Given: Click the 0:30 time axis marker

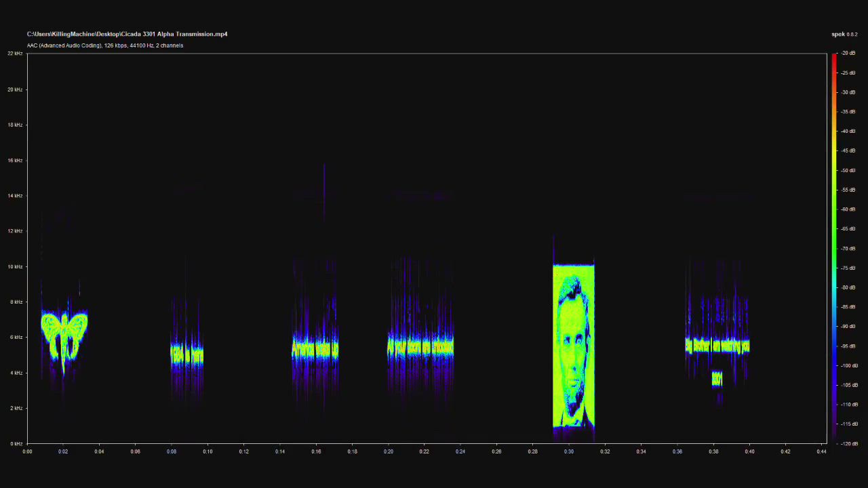Looking at the screenshot, I should pyautogui.click(x=568, y=451).
